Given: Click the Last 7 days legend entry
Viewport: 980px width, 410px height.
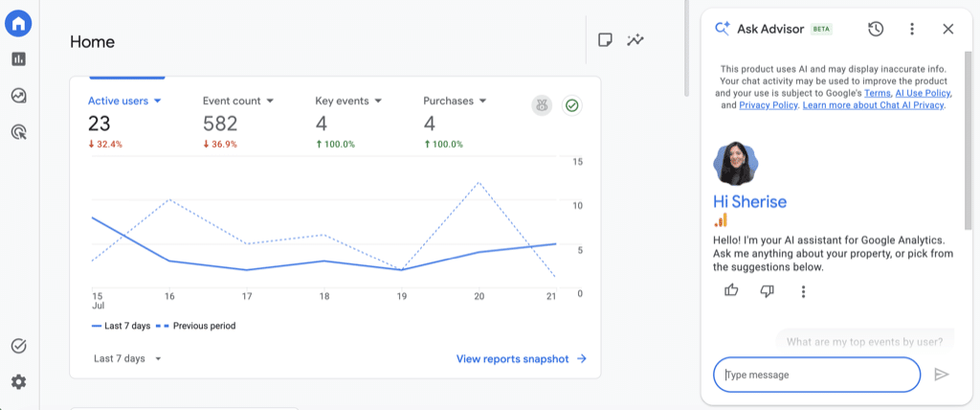Looking at the screenshot, I should coord(121,326).
